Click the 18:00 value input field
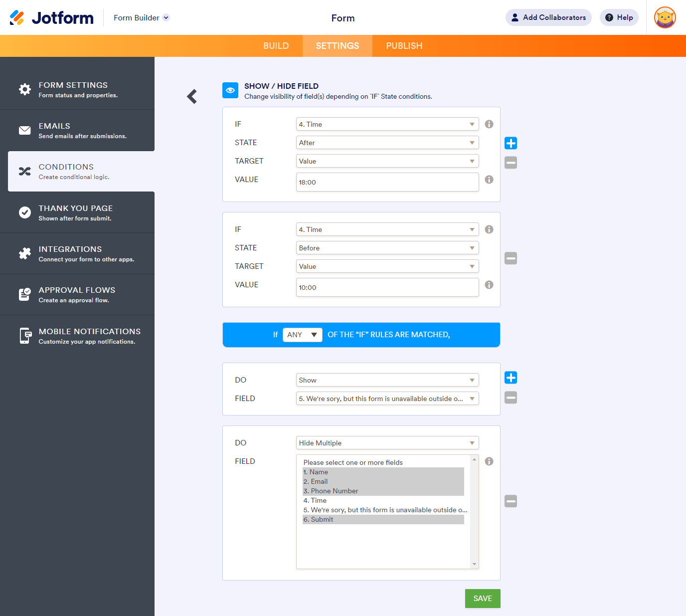The width and height of the screenshot is (686, 616). 387,182
